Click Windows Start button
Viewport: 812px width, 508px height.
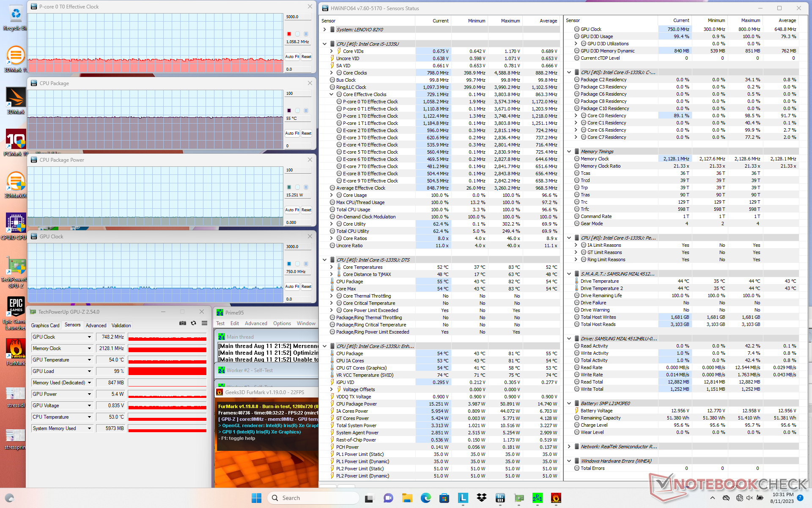(x=256, y=498)
